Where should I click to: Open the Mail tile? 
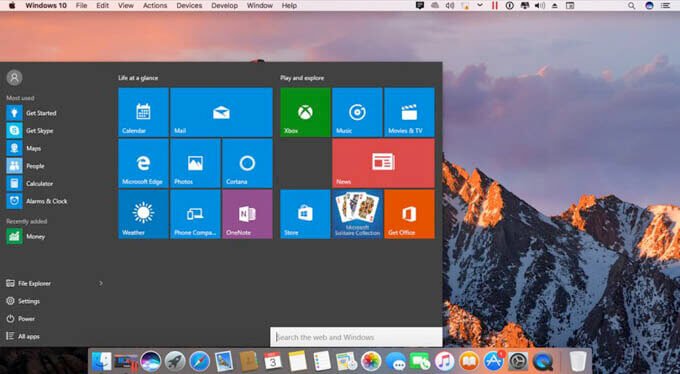(x=221, y=112)
